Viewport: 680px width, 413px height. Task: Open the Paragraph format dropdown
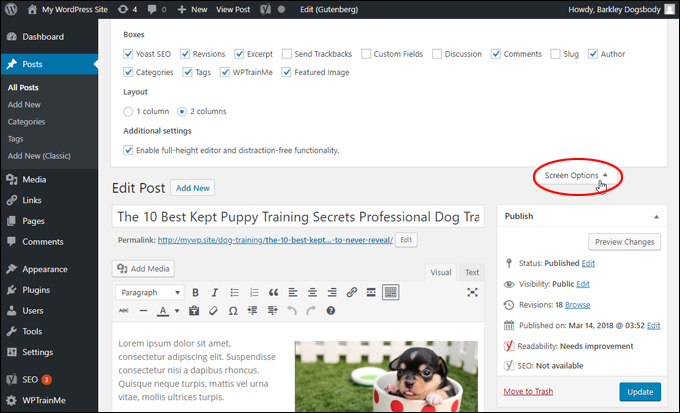point(150,292)
